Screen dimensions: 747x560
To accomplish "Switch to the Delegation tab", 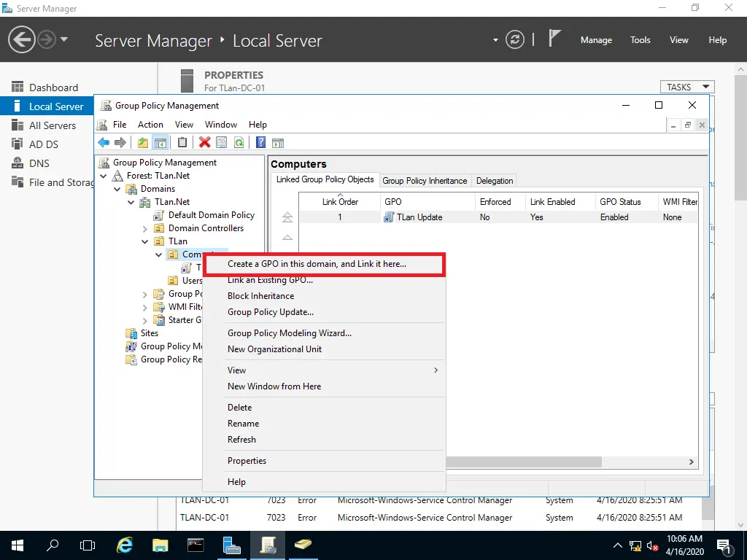I will point(495,181).
